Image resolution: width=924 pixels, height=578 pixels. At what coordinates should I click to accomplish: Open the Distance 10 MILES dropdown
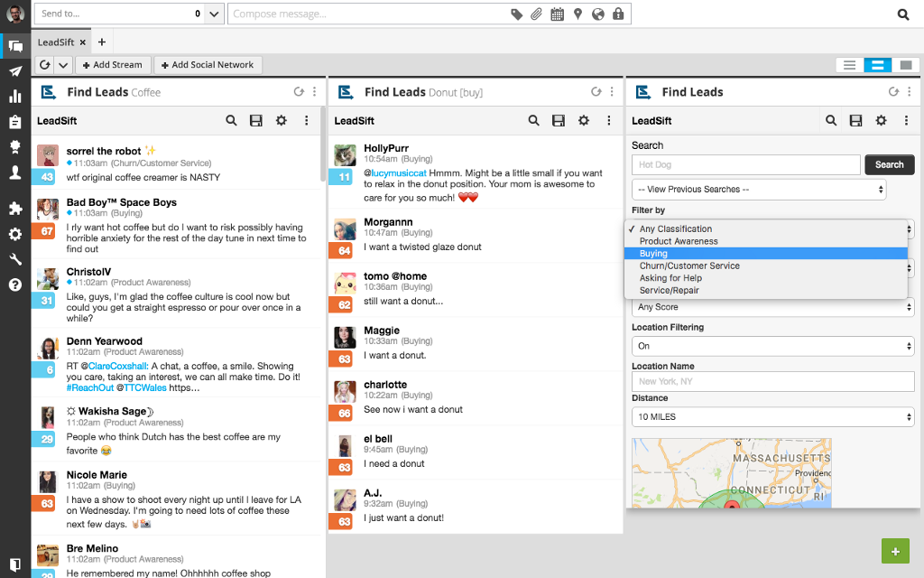tap(772, 417)
